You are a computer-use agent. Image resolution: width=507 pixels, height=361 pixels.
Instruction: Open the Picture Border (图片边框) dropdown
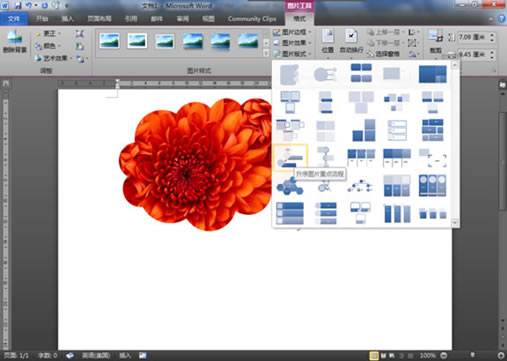point(292,32)
